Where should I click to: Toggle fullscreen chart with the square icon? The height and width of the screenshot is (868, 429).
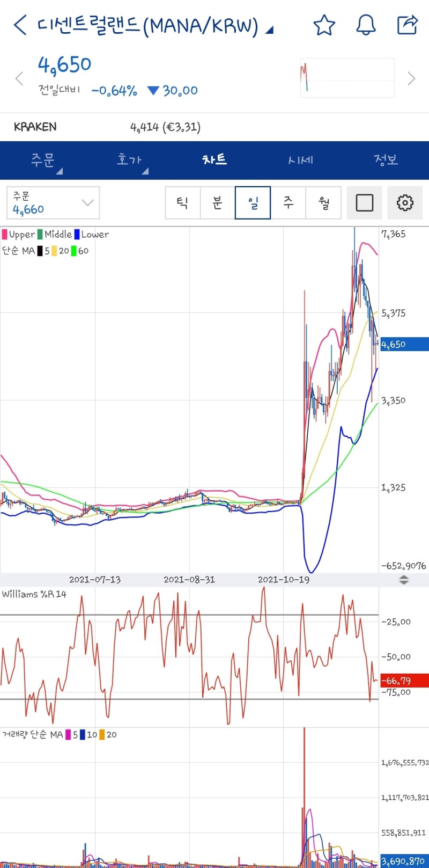click(365, 203)
